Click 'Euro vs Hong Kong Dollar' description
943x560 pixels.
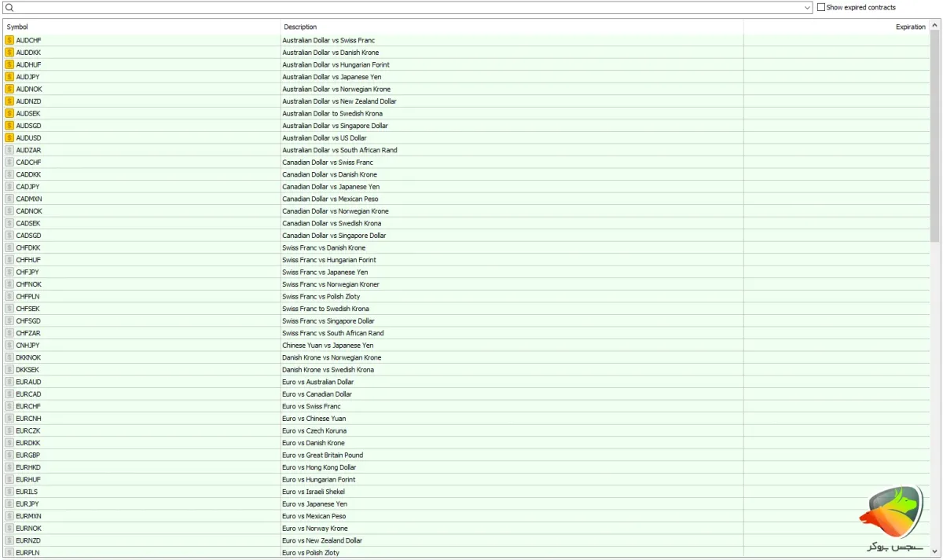click(319, 467)
